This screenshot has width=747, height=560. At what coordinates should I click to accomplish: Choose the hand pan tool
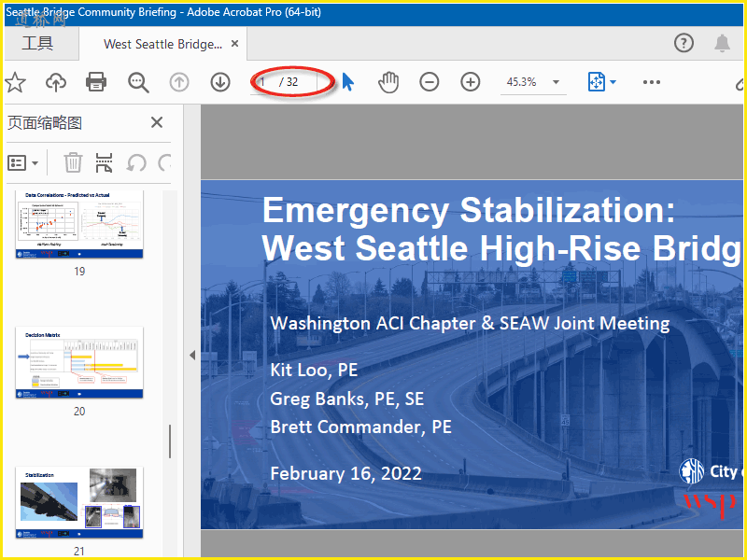pos(388,82)
